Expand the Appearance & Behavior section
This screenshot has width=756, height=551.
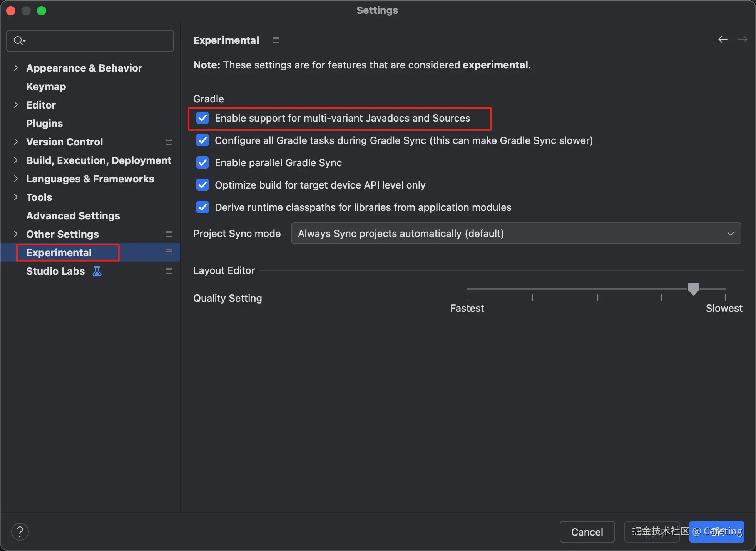[16, 68]
